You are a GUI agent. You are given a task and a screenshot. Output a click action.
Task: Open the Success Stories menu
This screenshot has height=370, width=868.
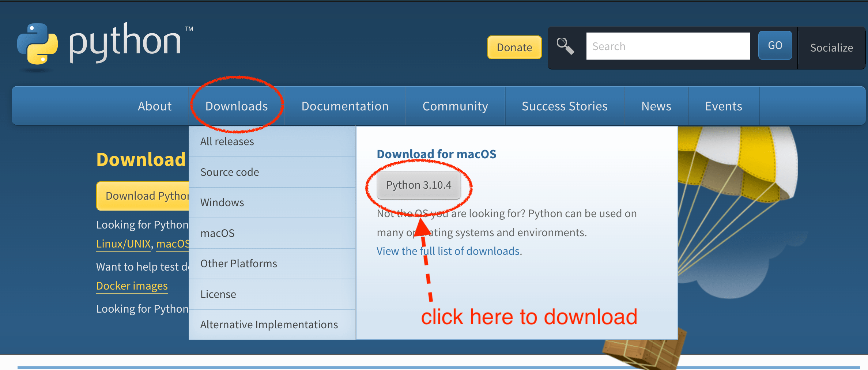pos(565,106)
